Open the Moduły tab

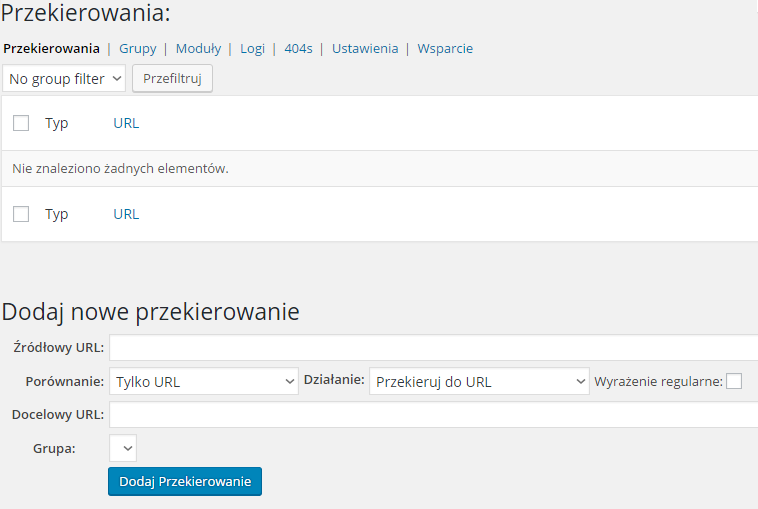(198, 49)
